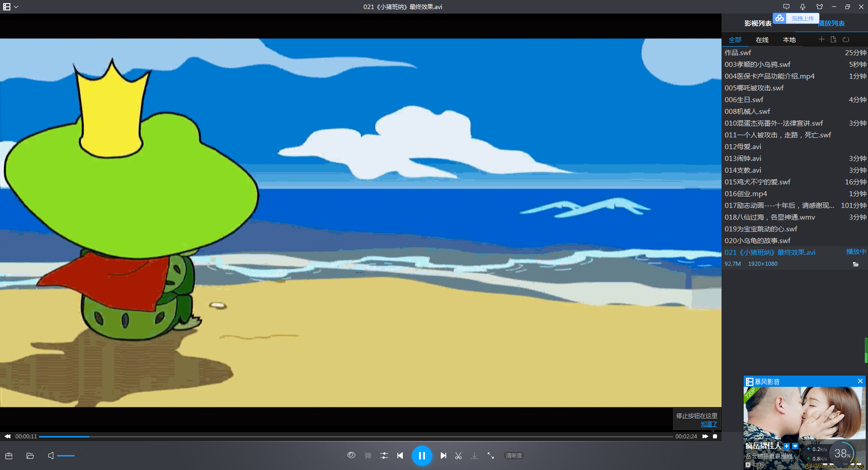Select 008机械人.swf in playlist

click(795, 112)
